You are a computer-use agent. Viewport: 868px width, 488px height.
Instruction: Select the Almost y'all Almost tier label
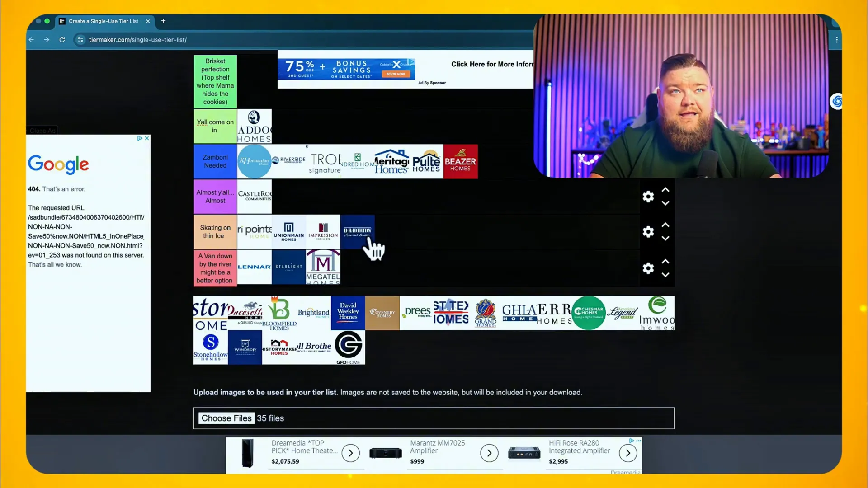point(215,197)
